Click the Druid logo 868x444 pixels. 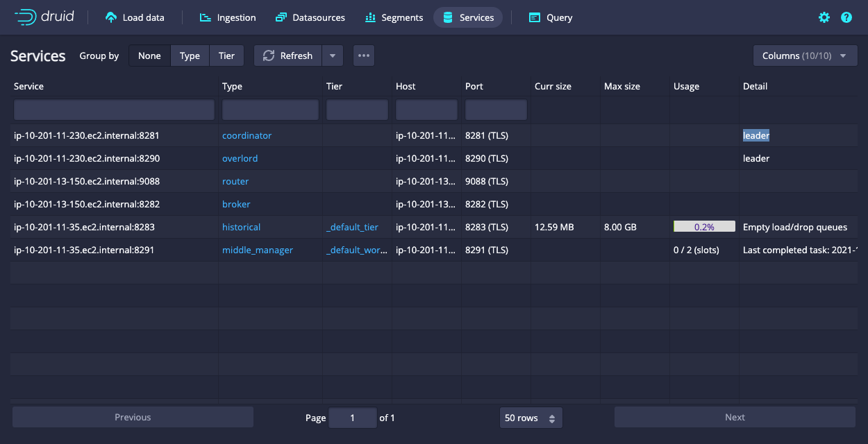43,17
